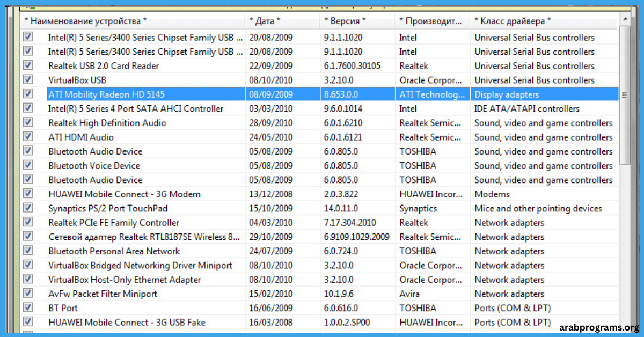Toggle Intel 5 Series 4 Port SATA AHCI checkbox
Image resolution: width=644 pixels, height=337 pixels.
coord(28,108)
